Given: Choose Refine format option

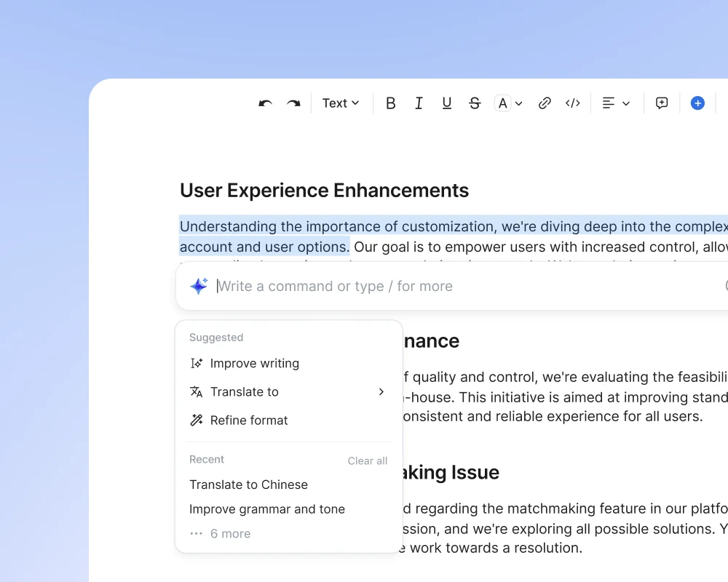Looking at the screenshot, I should tap(288, 420).
